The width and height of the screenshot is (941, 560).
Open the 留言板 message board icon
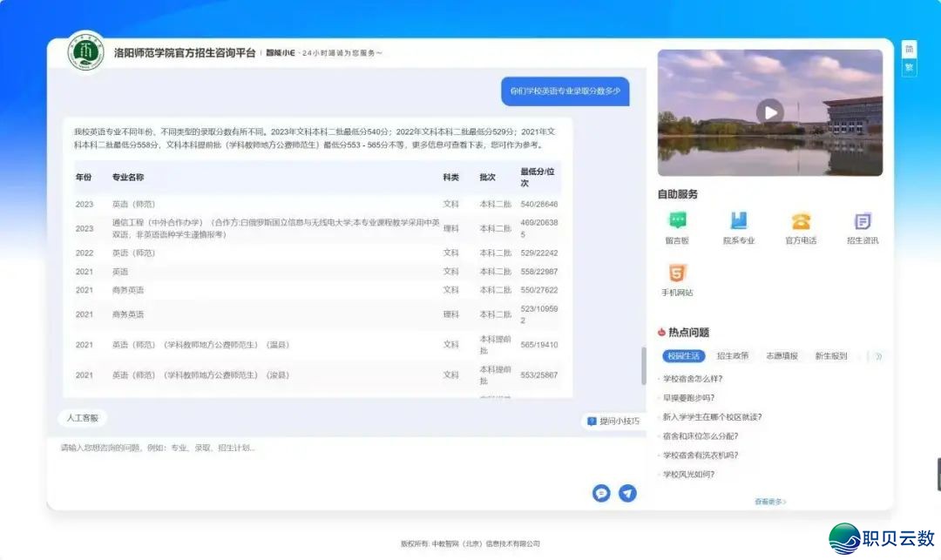pyautogui.click(x=677, y=221)
